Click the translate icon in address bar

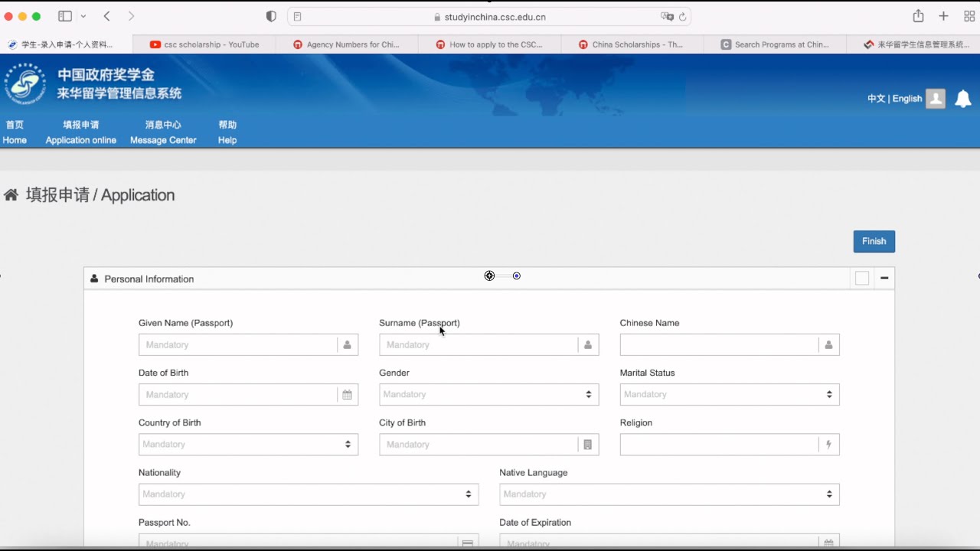667,17
